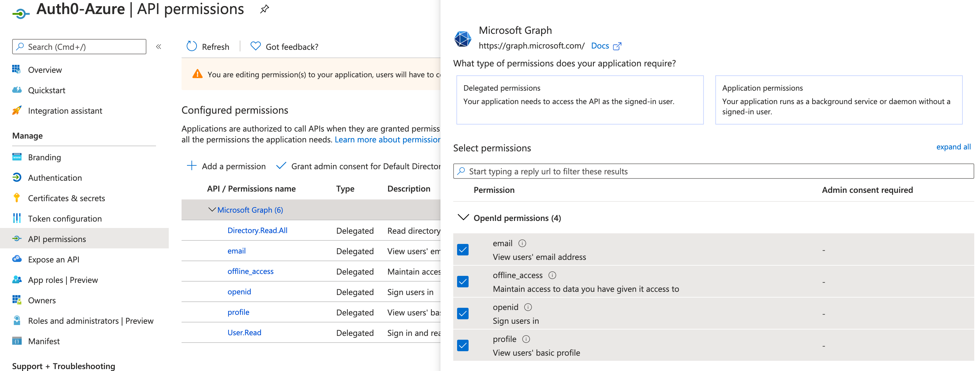The width and height of the screenshot is (980, 371).
Task: Click Refresh button in toolbar
Action: (x=208, y=47)
